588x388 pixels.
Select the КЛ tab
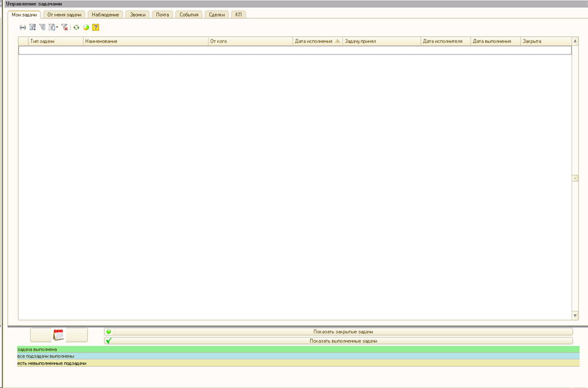[238, 15]
